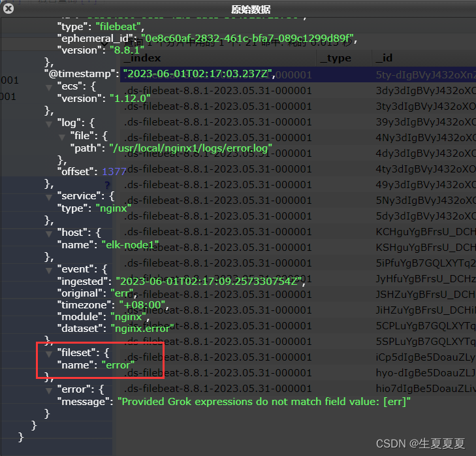The height and width of the screenshot is (456, 476).
Task: Collapse the "fileset" JSON node
Action: [48, 353]
